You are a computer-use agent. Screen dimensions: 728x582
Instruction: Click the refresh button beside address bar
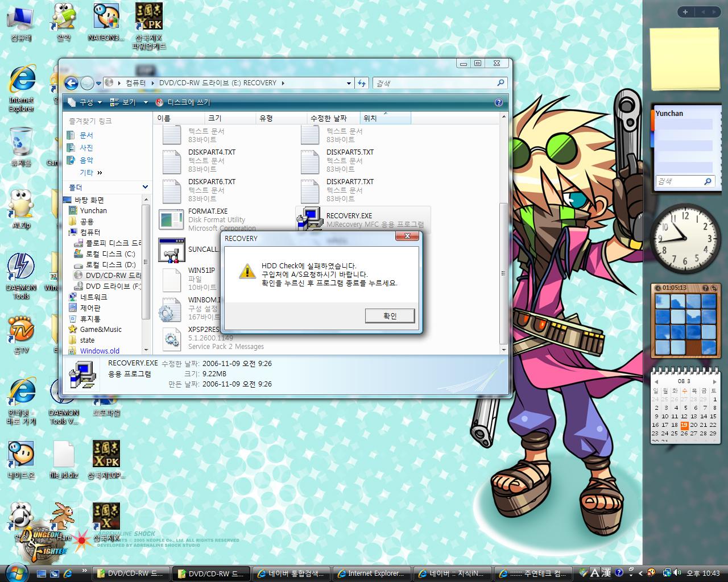362,83
